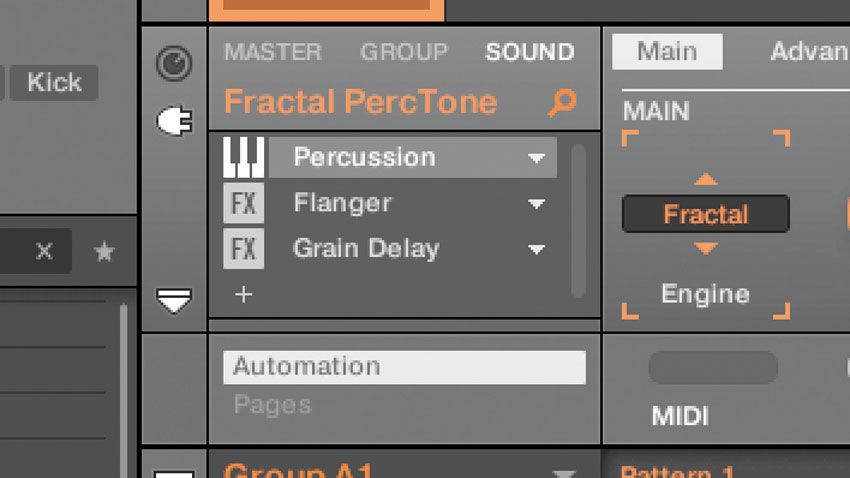This screenshot has width=850, height=478.
Task: Click the Kick tag button
Action: tap(54, 82)
